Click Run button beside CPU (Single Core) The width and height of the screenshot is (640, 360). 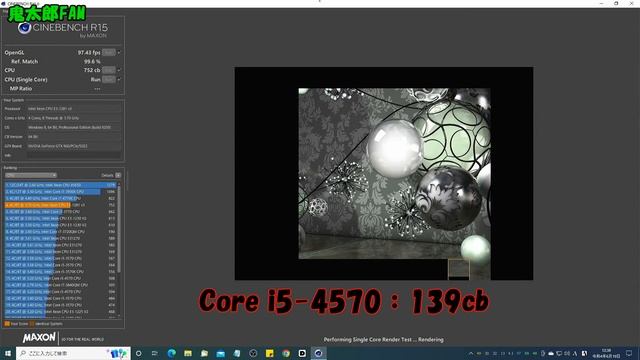(109, 80)
